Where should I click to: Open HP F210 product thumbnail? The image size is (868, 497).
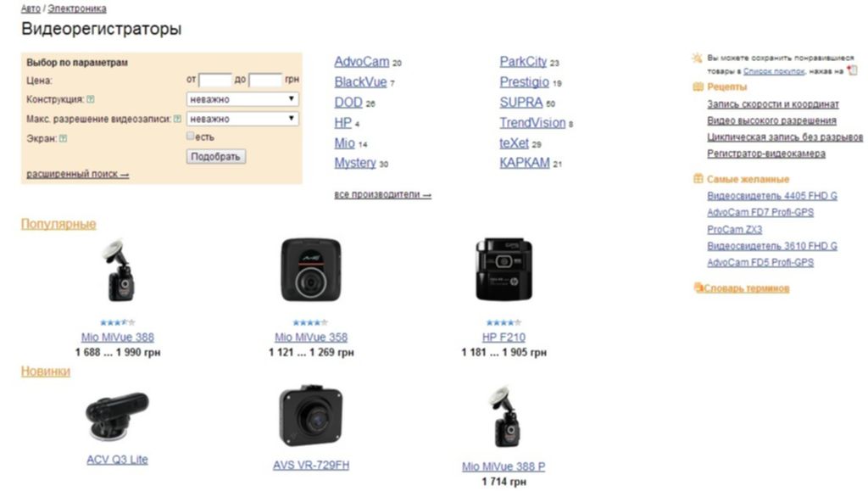click(x=504, y=269)
